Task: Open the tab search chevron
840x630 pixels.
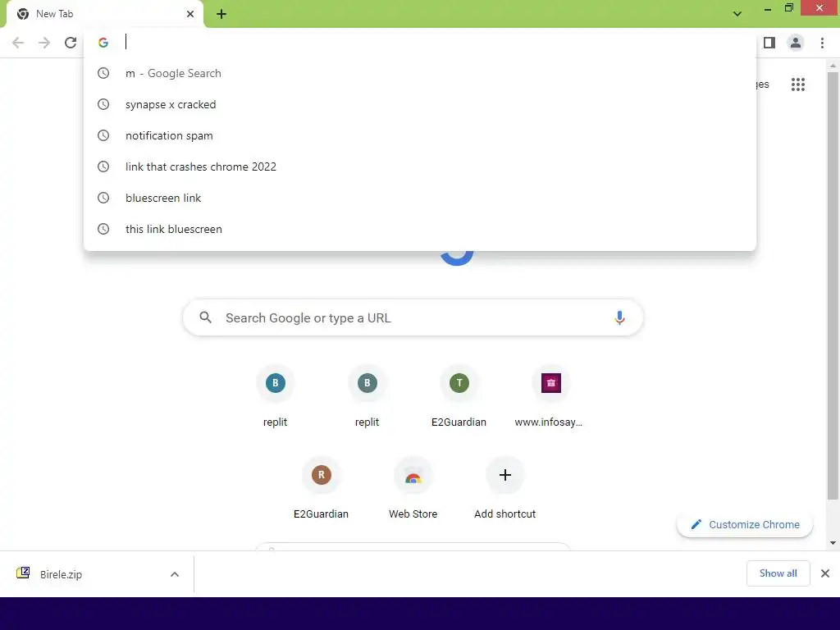Action: pos(737,14)
